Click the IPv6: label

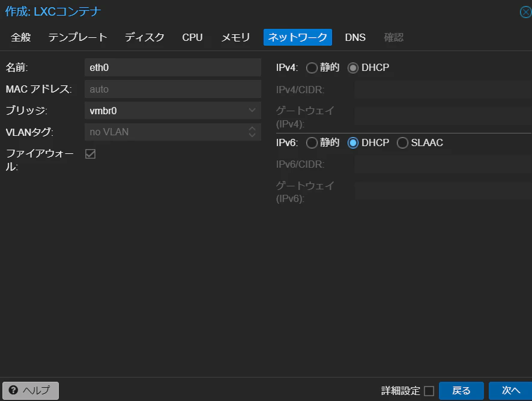[x=287, y=142]
